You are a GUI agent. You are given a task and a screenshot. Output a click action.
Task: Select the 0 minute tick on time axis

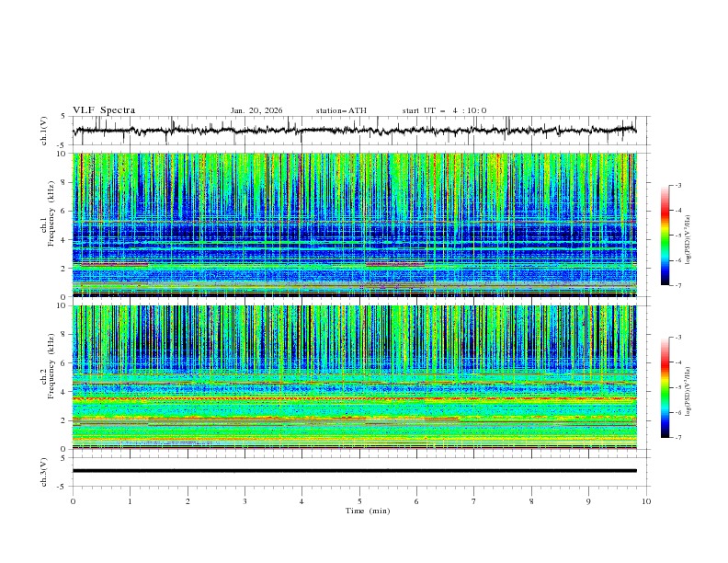coord(73,501)
